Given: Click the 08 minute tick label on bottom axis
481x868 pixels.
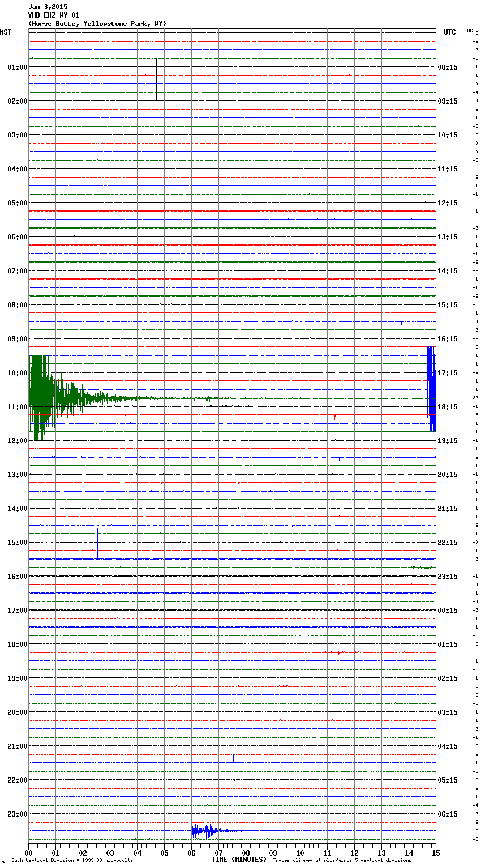Looking at the screenshot, I should tap(246, 853).
